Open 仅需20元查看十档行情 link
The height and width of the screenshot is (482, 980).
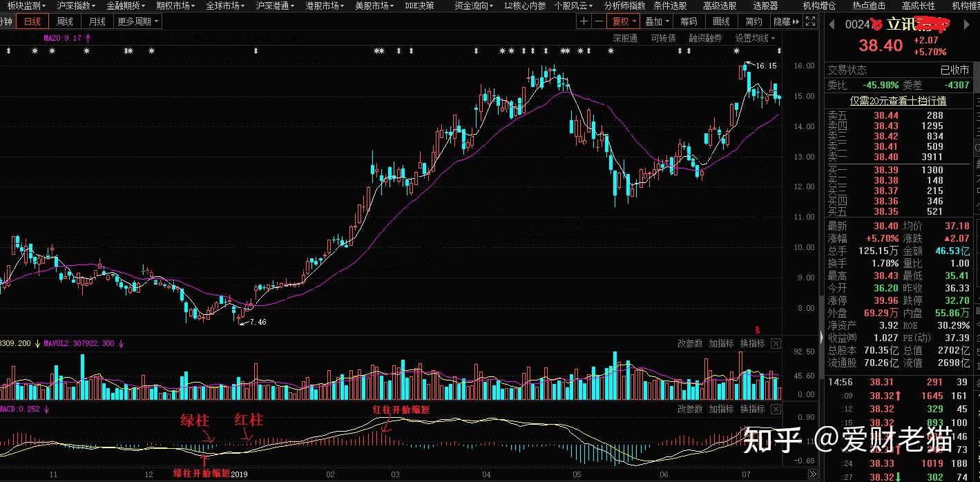point(898,101)
